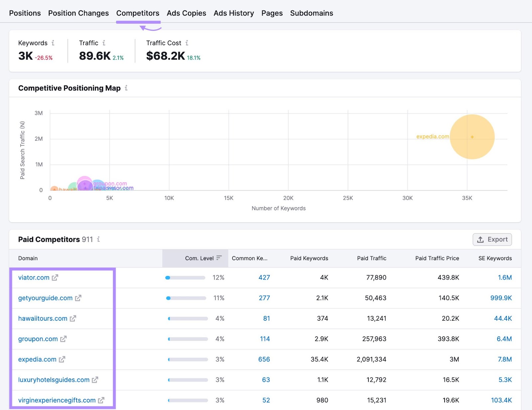Click the getyourguide.com competition level bar

[x=186, y=298]
